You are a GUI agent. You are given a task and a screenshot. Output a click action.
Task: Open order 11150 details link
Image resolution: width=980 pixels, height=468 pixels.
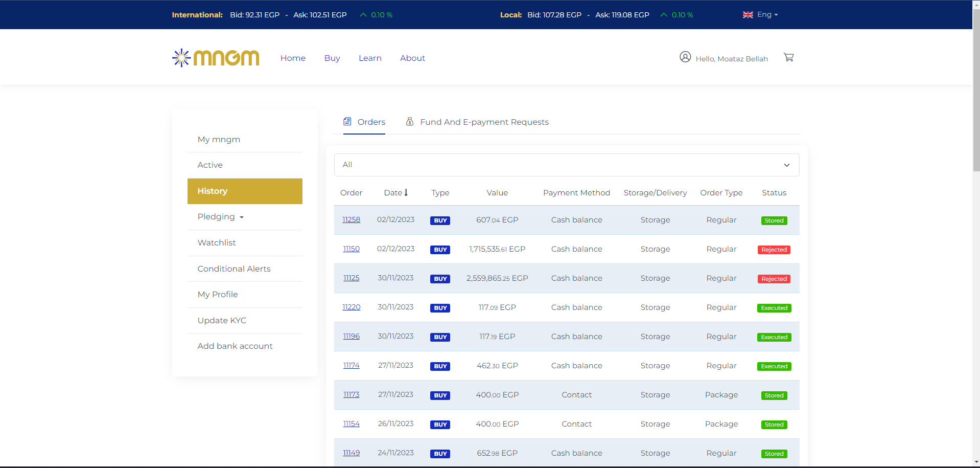[x=351, y=249]
